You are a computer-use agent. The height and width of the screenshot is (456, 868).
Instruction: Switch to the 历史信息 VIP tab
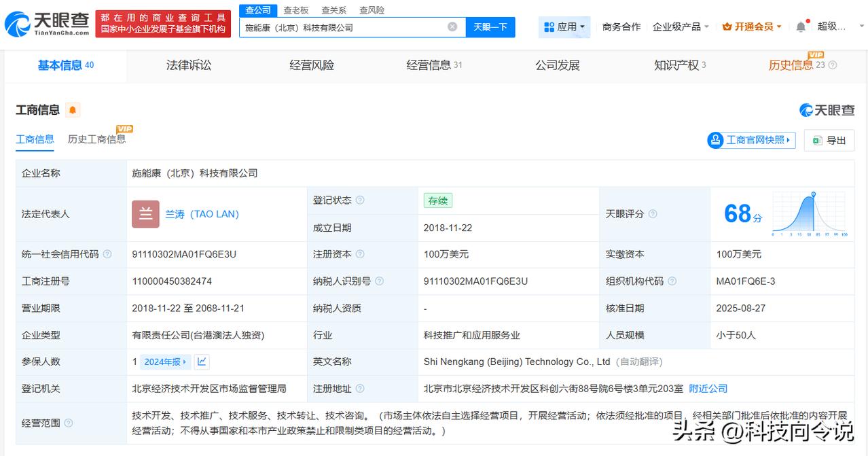[x=796, y=64]
